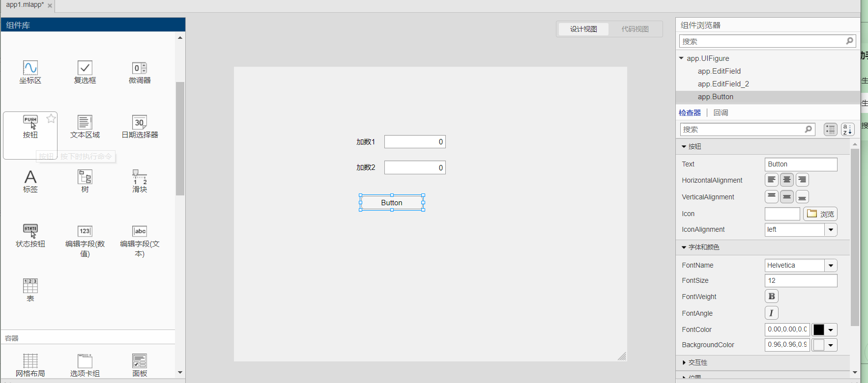This screenshot has width=868, height=383.
Task: Choose the 选项卡组 tab group container
Action: point(85,365)
